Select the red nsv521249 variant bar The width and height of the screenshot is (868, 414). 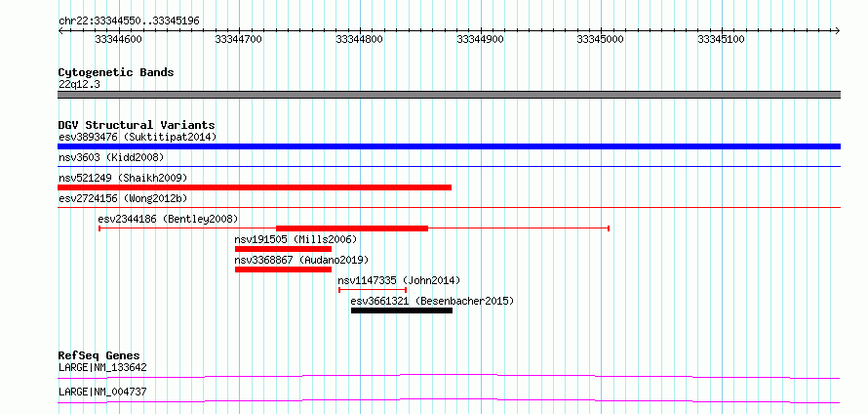[255, 187]
